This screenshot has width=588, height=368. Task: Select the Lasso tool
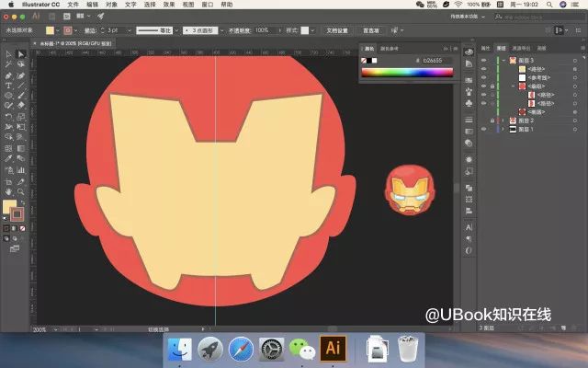click(21, 64)
